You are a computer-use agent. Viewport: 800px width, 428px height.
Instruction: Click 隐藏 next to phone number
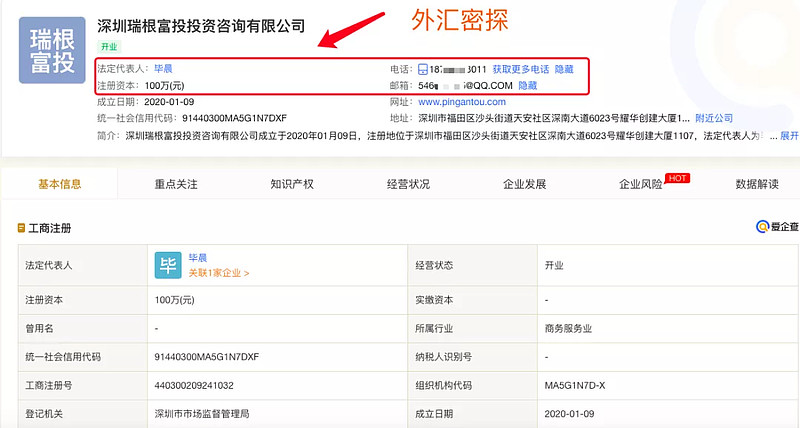coord(564,69)
